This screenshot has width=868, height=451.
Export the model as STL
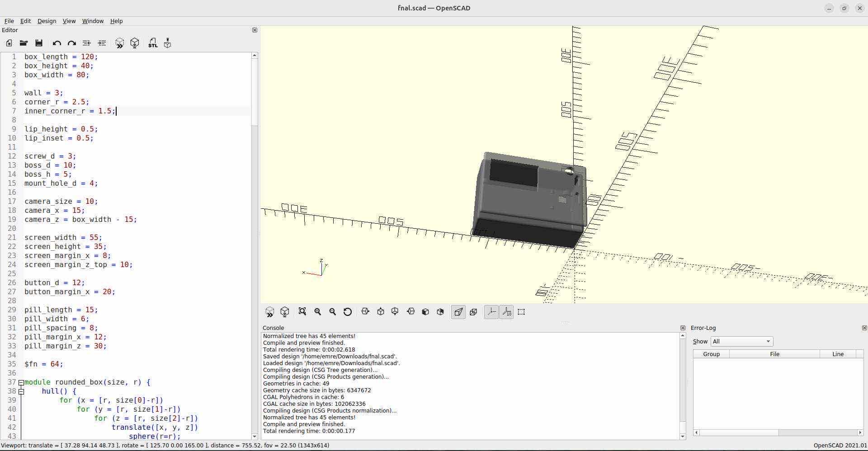tap(153, 43)
